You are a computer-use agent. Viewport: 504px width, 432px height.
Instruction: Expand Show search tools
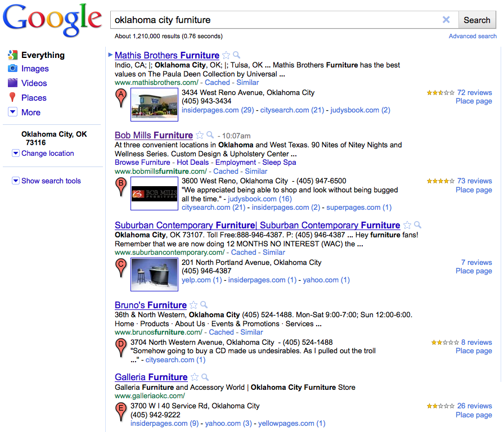coord(16,181)
